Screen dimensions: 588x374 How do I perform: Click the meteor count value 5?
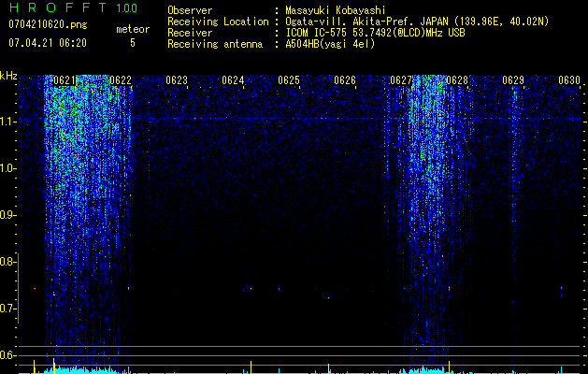pos(133,43)
